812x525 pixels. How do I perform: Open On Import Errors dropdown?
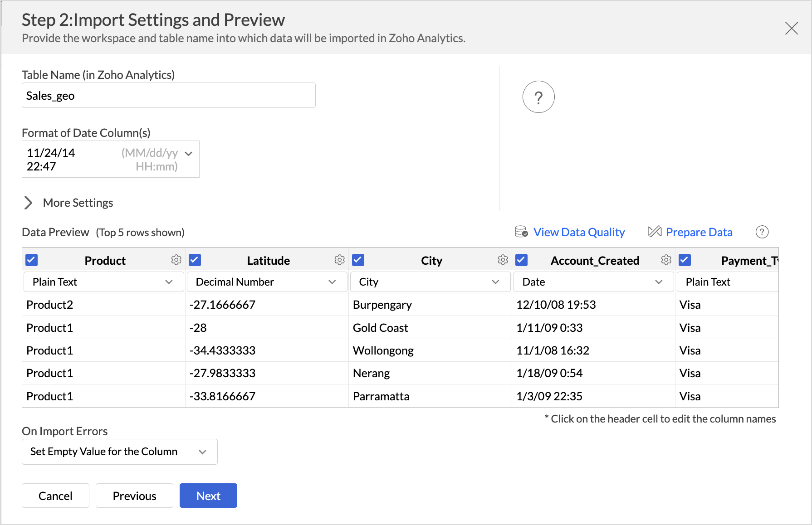pyautogui.click(x=119, y=452)
